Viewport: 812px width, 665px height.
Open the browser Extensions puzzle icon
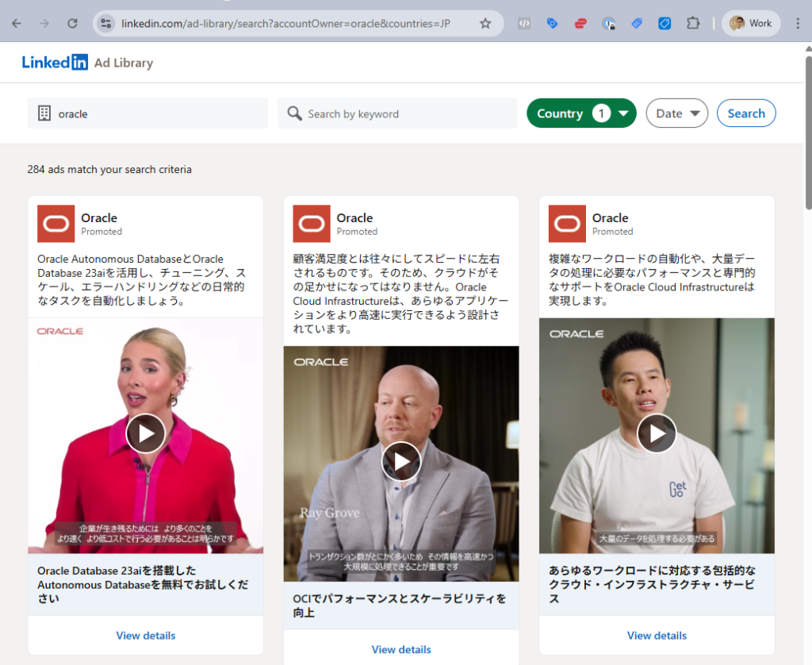pos(692,23)
